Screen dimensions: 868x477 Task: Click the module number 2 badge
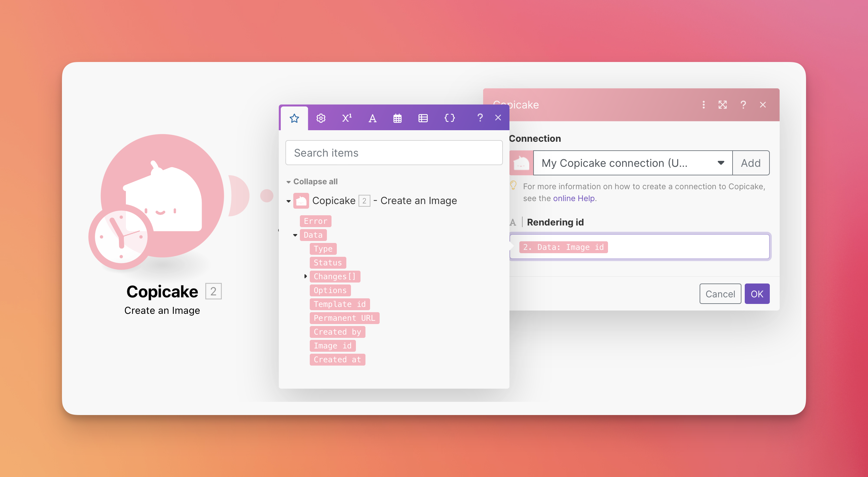point(213,291)
